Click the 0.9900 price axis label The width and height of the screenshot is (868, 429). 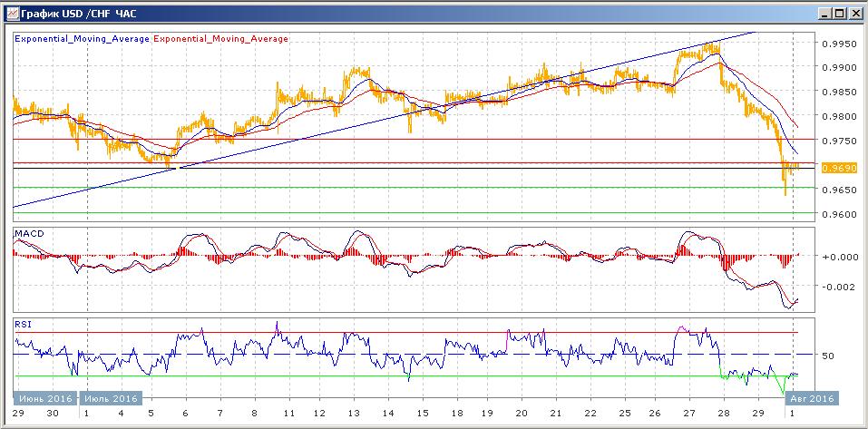(839, 67)
